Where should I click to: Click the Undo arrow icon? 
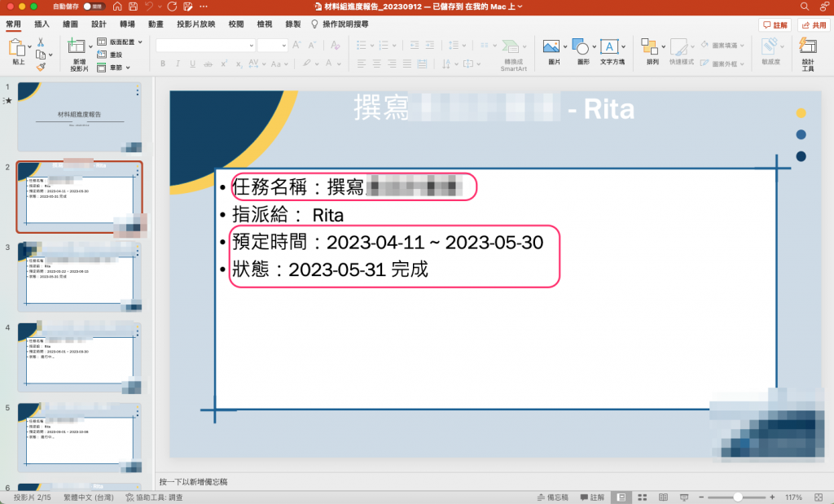tap(150, 7)
